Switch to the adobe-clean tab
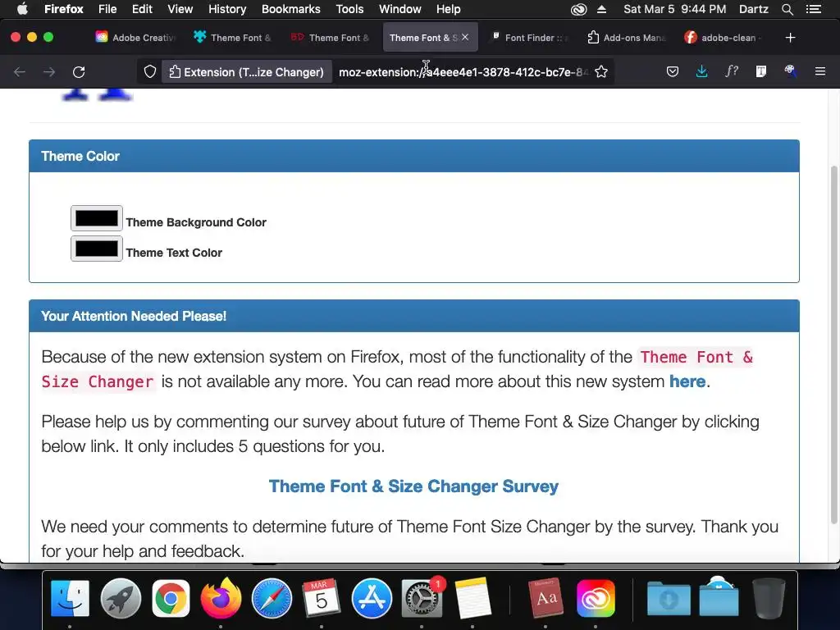Image resolution: width=840 pixels, height=630 pixels. pos(724,38)
